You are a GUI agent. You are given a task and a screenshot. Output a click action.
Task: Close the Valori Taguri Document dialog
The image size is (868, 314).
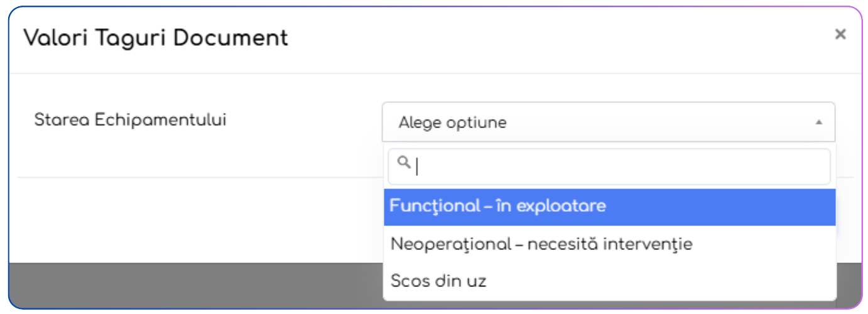pos(840,35)
